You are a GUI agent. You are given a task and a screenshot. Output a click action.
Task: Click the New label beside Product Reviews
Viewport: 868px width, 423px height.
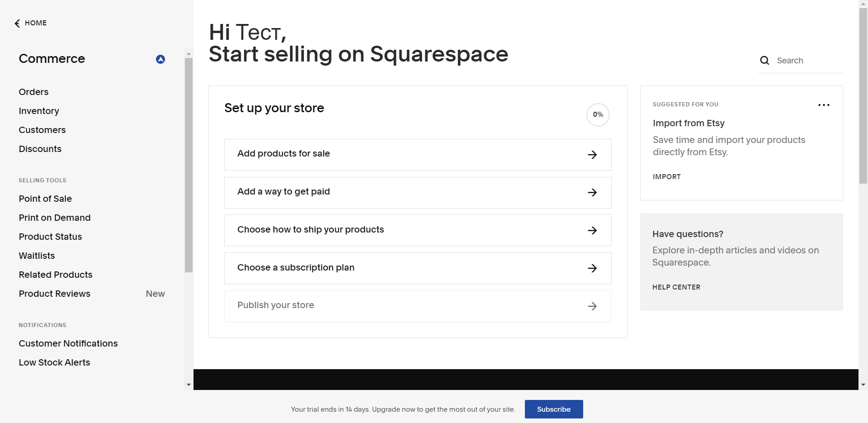(155, 294)
